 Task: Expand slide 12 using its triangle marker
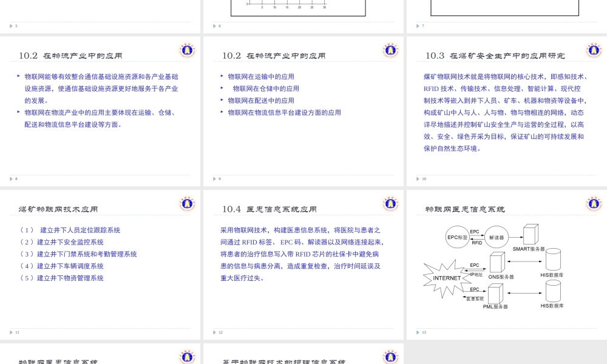click(x=214, y=332)
